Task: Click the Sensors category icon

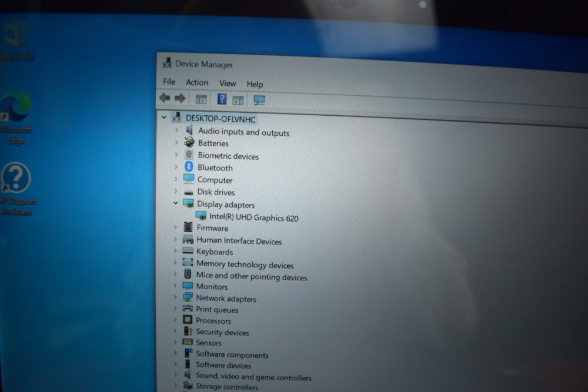Action: pos(188,341)
